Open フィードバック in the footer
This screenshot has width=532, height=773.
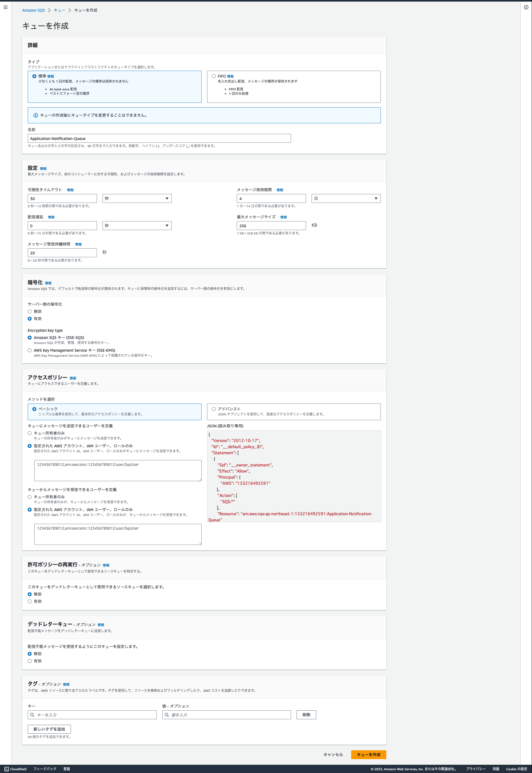pos(45,769)
